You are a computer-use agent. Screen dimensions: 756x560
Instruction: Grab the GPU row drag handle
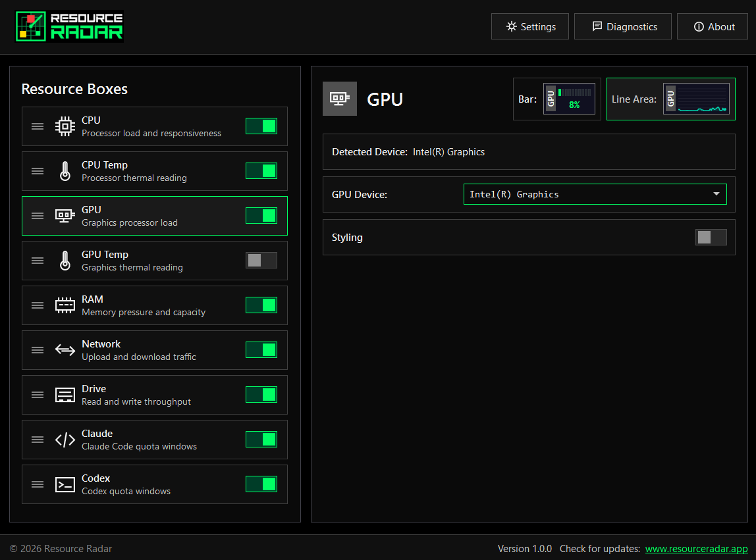tap(38, 216)
